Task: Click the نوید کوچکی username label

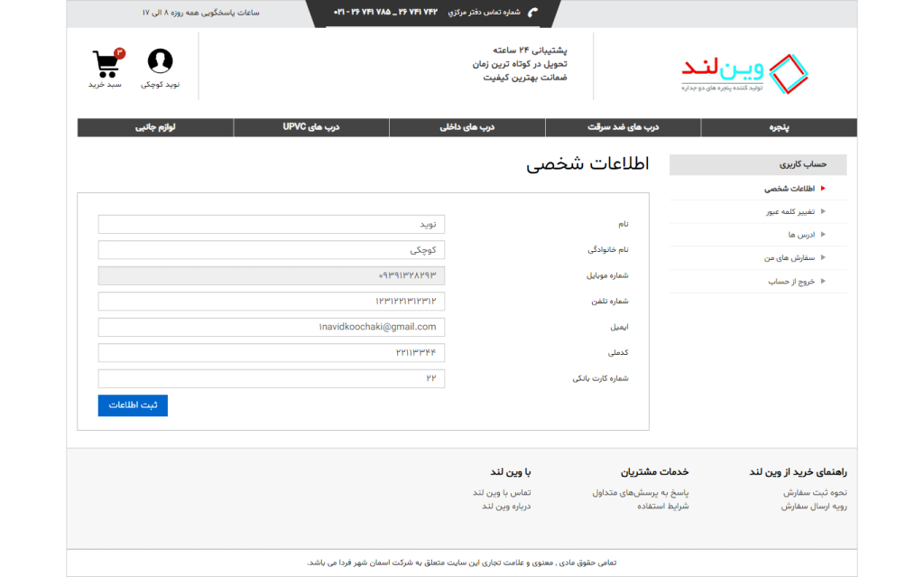Action: (161, 85)
